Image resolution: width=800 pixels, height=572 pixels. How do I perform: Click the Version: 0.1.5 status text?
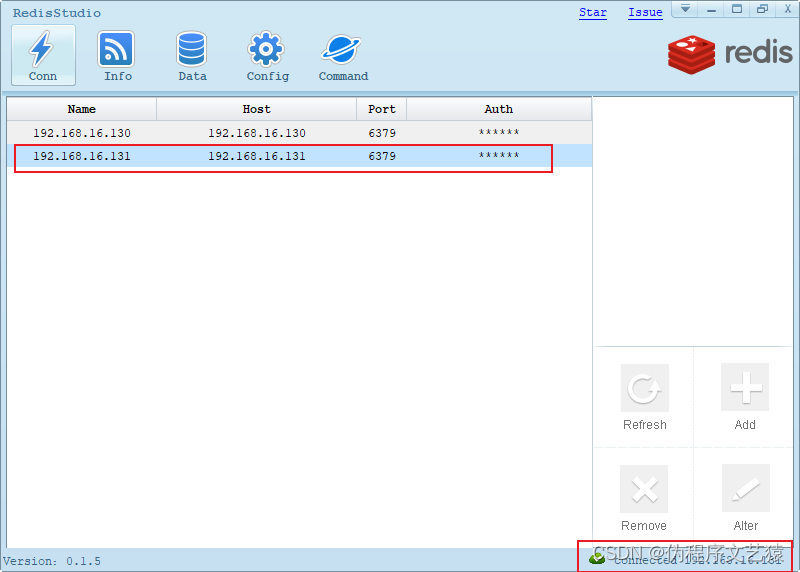pos(52,561)
